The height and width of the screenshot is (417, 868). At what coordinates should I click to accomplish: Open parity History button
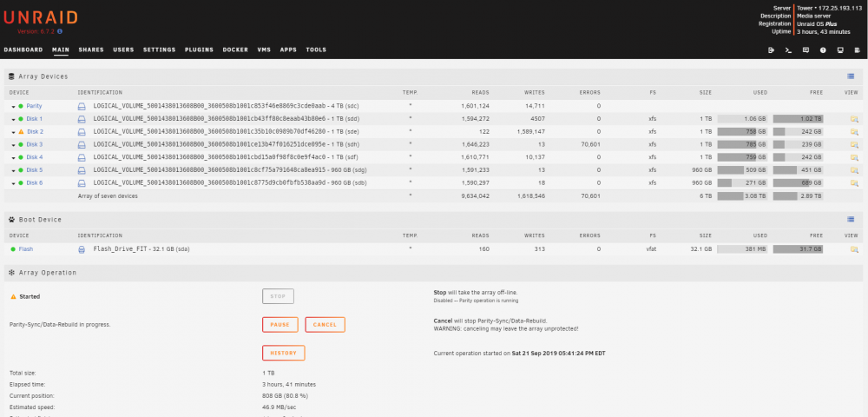click(284, 353)
